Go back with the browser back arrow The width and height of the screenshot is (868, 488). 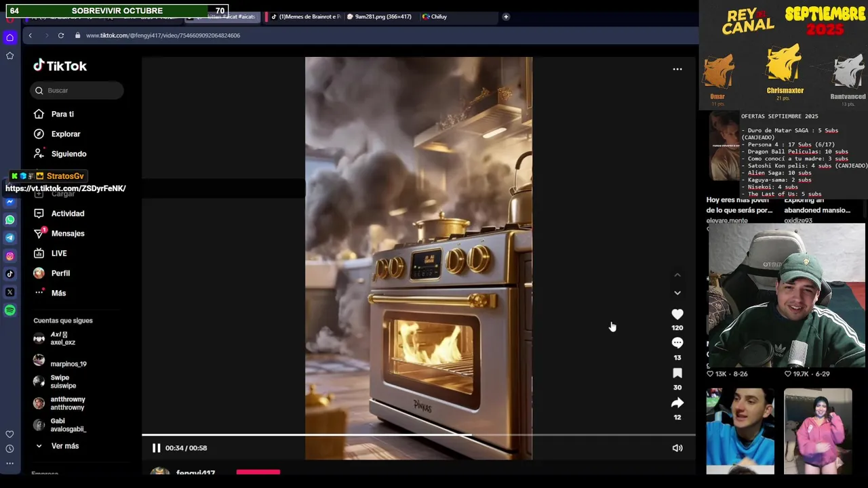pyautogui.click(x=30, y=35)
